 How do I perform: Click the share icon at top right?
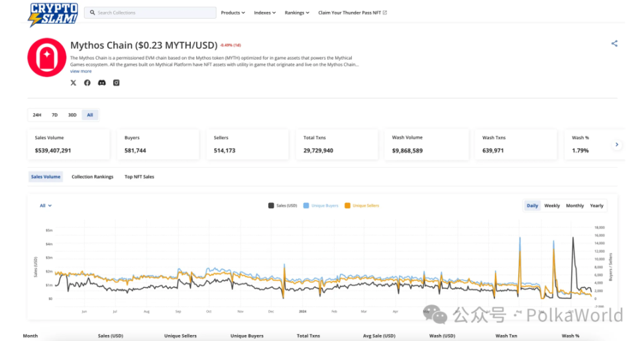614,44
